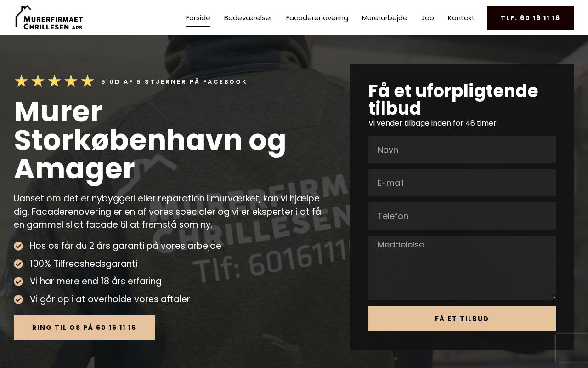Image resolution: width=588 pixels, height=368 pixels.
Task: Click the Murerfirmaet Chrillesen logo
Action: (49, 17)
